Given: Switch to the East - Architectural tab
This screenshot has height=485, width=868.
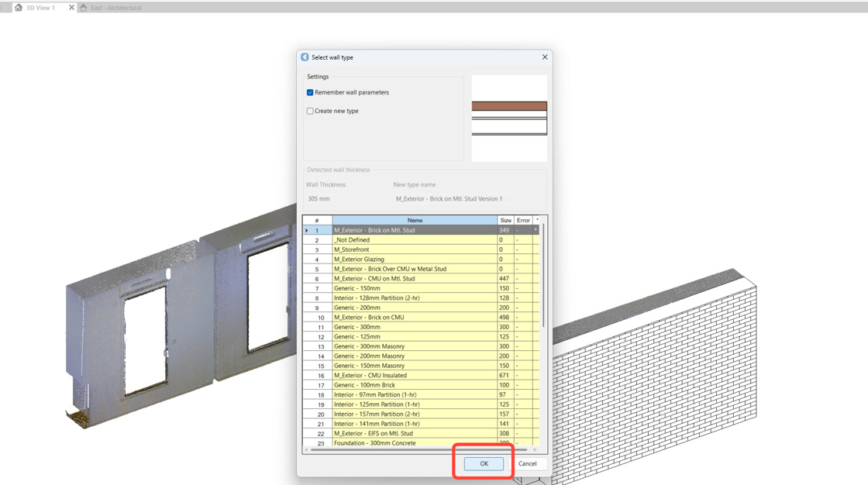Looking at the screenshot, I should (115, 8).
